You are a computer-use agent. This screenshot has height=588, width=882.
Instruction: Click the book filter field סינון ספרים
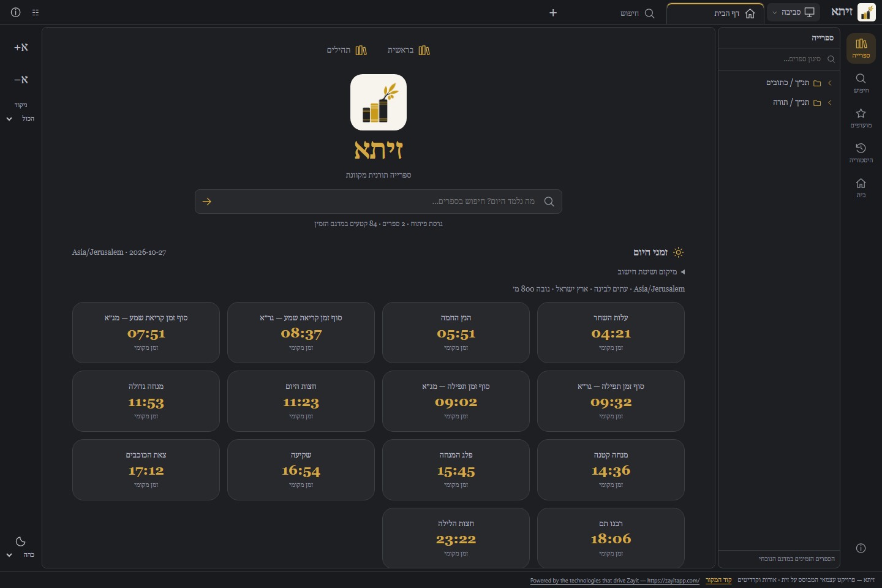click(779, 59)
